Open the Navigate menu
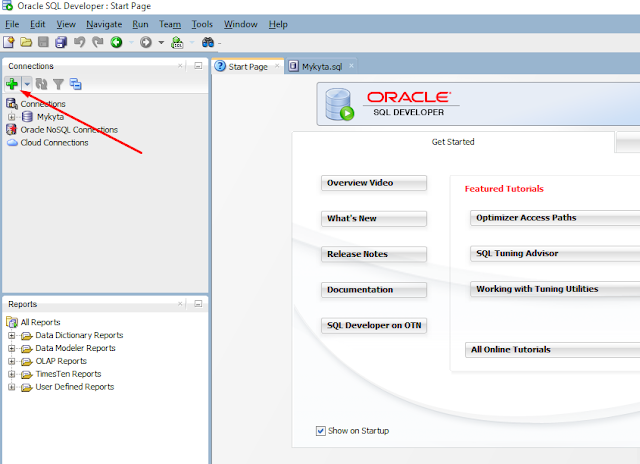640x464 pixels. coord(104,24)
